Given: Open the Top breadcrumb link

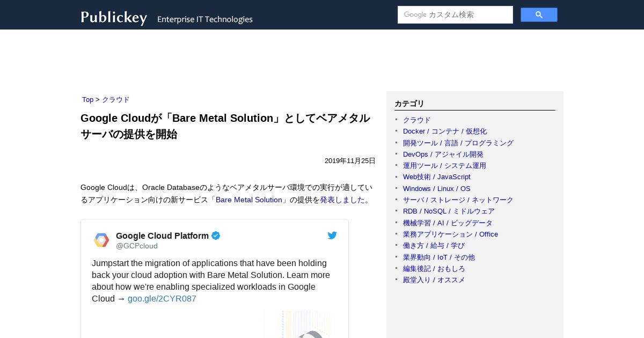Looking at the screenshot, I should (x=87, y=100).
